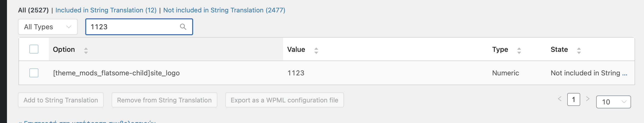Click Remove from String Translation button

(164, 100)
